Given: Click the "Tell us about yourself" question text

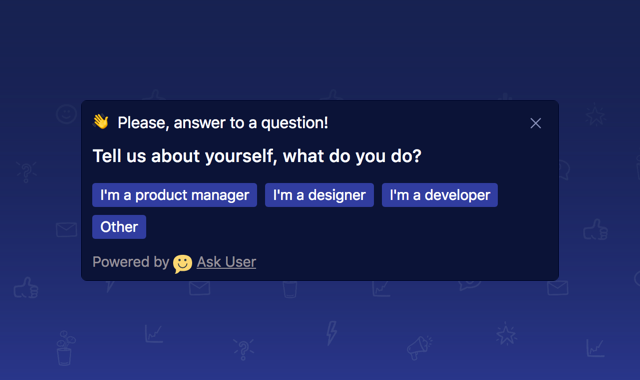Looking at the screenshot, I should click(257, 156).
